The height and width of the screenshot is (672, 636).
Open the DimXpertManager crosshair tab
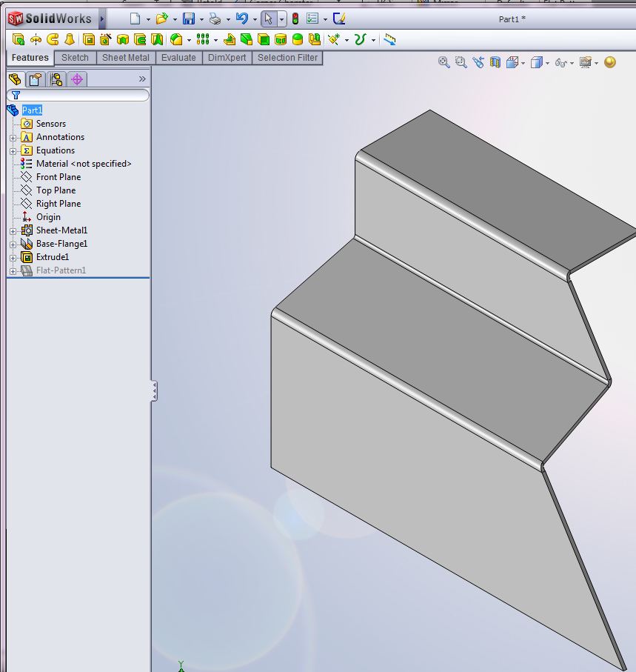77,79
